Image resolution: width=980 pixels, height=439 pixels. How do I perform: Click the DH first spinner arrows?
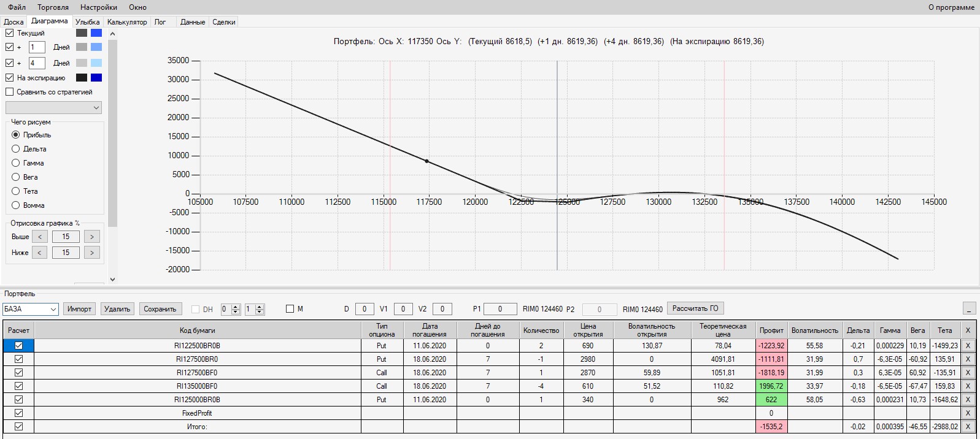tap(236, 309)
